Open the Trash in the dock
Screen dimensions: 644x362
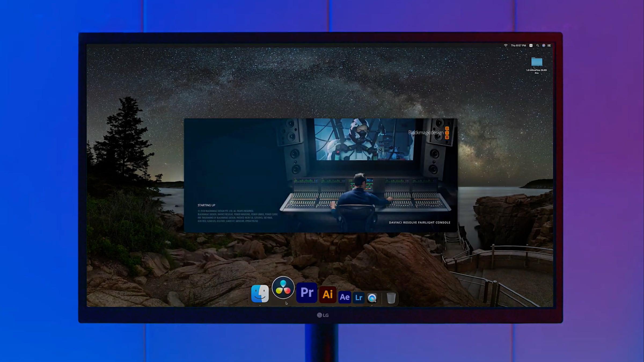tap(391, 298)
